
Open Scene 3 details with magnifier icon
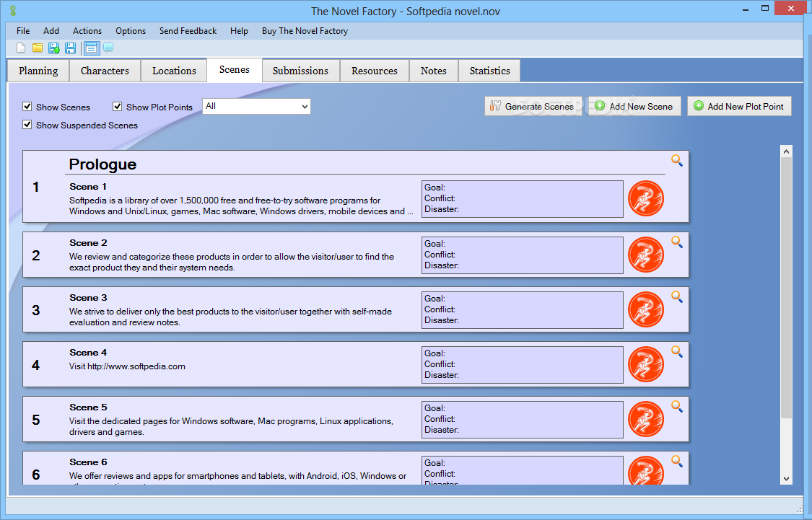pos(677,297)
